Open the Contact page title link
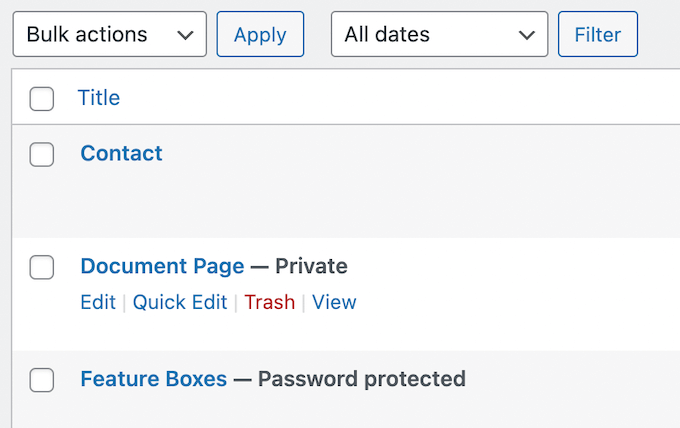Image resolution: width=680 pixels, height=428 pixels. pos(121,153)
